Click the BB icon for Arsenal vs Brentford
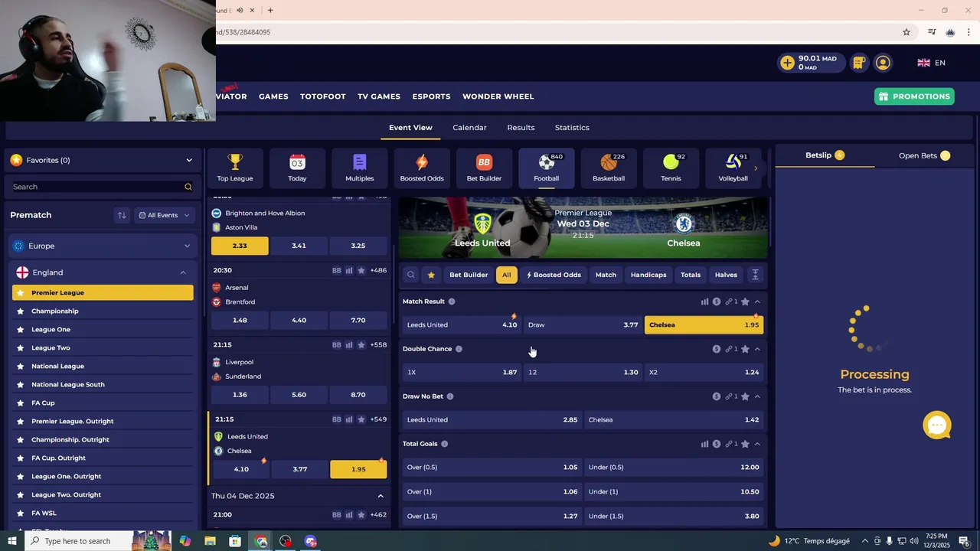Viewport: 980px width, 551px height. [x=337, y=270]
